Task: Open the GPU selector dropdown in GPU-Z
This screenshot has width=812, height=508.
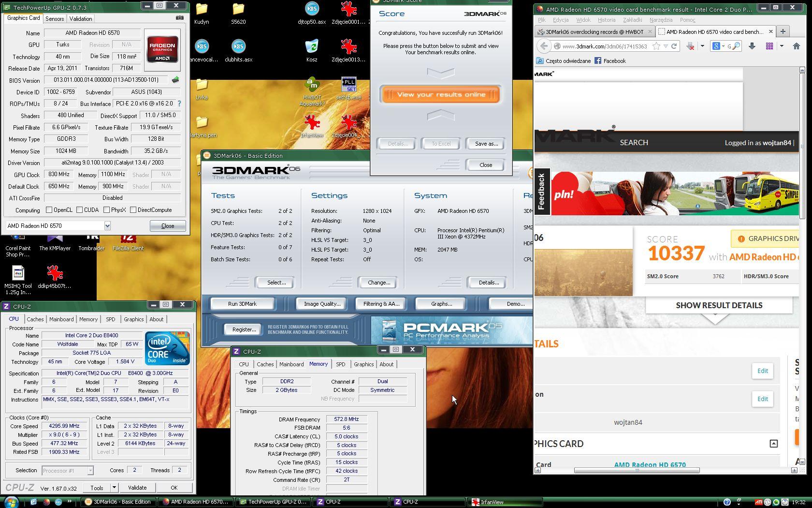Action: [x=107, y=226]
